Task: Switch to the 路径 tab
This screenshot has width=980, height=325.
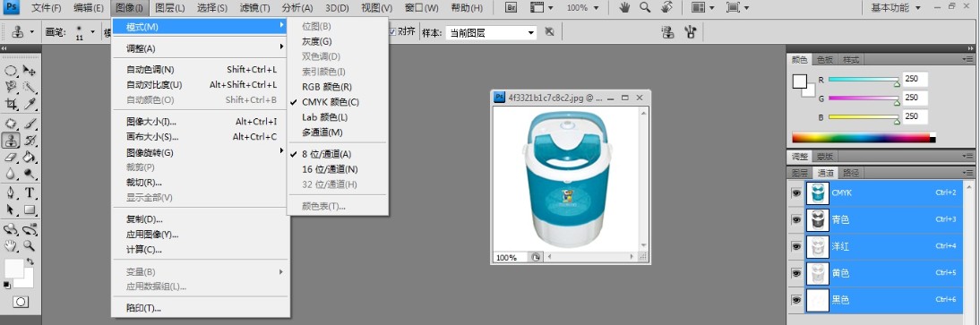Action: tap(851, 173)
